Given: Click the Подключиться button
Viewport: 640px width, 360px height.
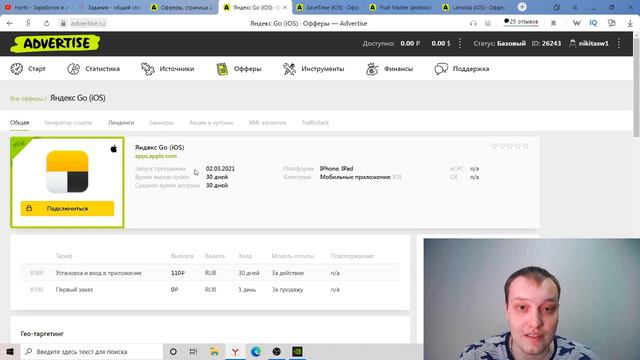Looking at the screenshot, I should click(67, 209).
